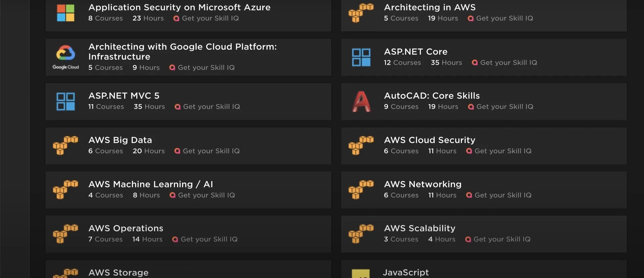
Task: Click Skill IQ icon for AWS Networking
Action: coord(469,195)
